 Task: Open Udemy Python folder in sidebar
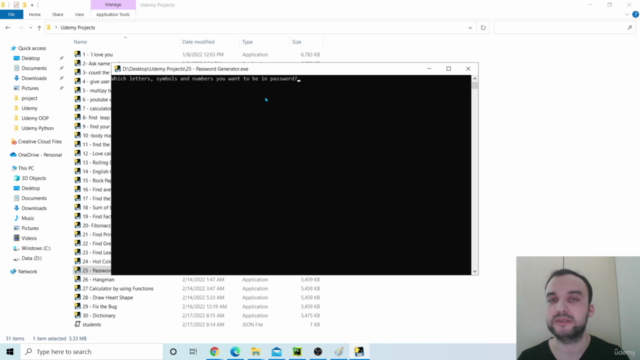tap(37, 128)
